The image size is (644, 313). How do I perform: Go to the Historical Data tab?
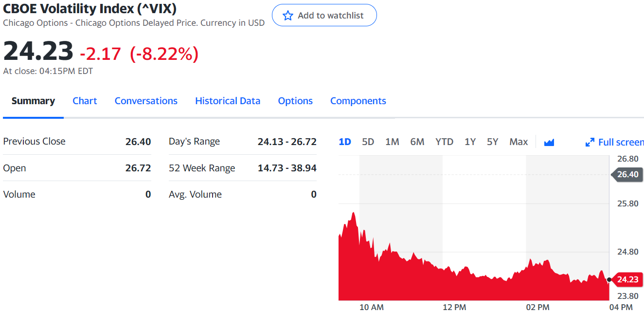pyautogui.click(x=228, y=101)
